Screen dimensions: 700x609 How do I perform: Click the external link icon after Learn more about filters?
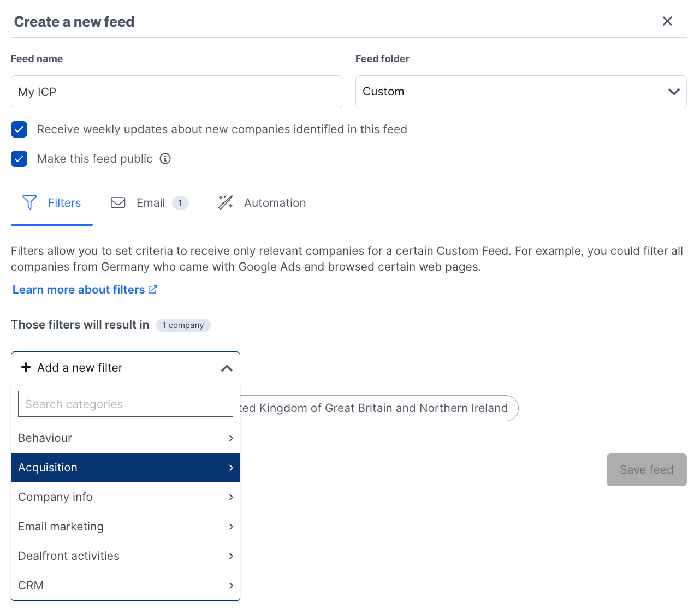pyautogui.click(x=152, y=289)
